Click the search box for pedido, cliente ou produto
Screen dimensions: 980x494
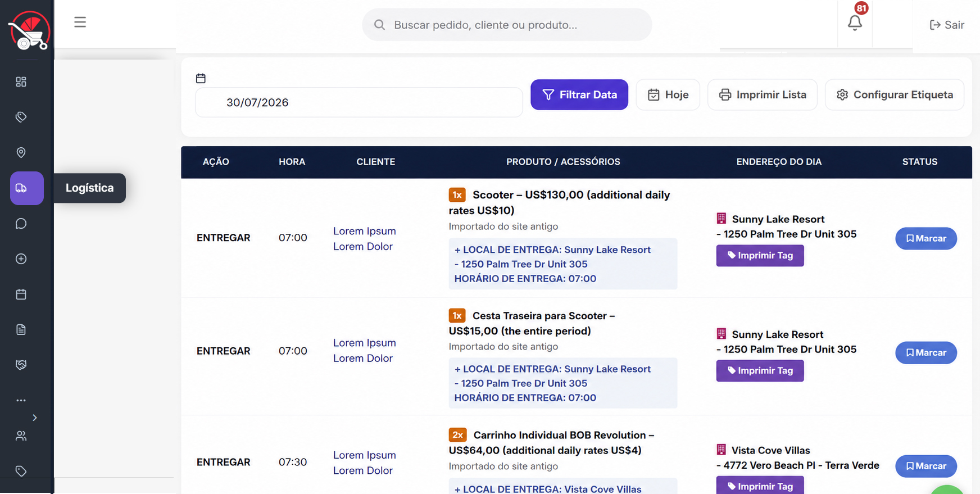tap(507, 25)
